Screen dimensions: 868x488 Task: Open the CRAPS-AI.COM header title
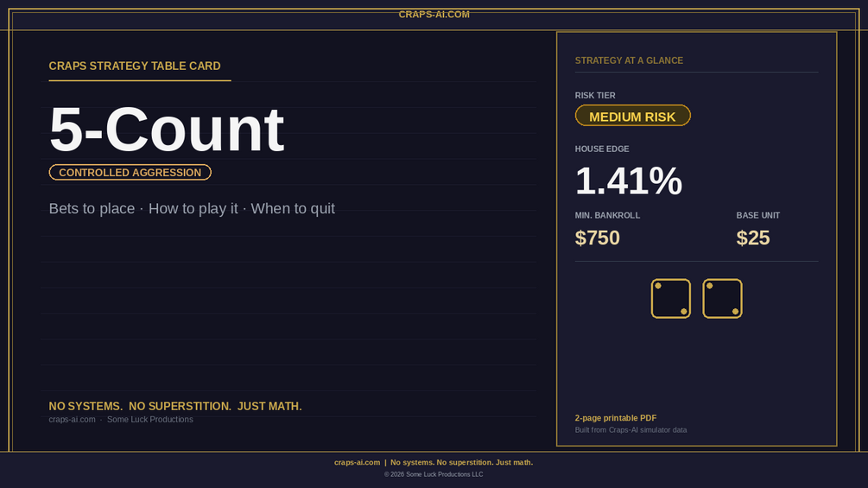(x=434, y=15)
